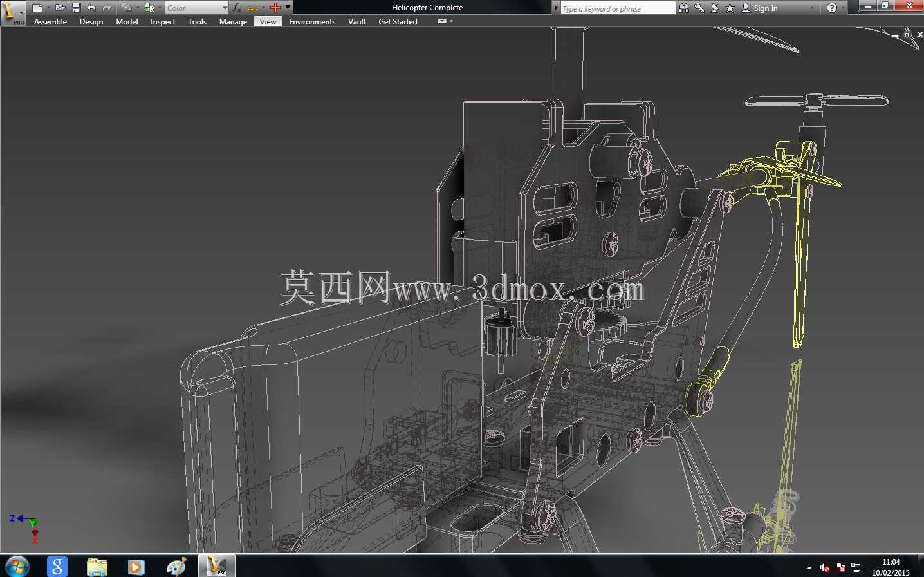The height and width of the screenshot is (577, 924).
Task: Open the Inventor application menu button
Action: click(12, 12)
